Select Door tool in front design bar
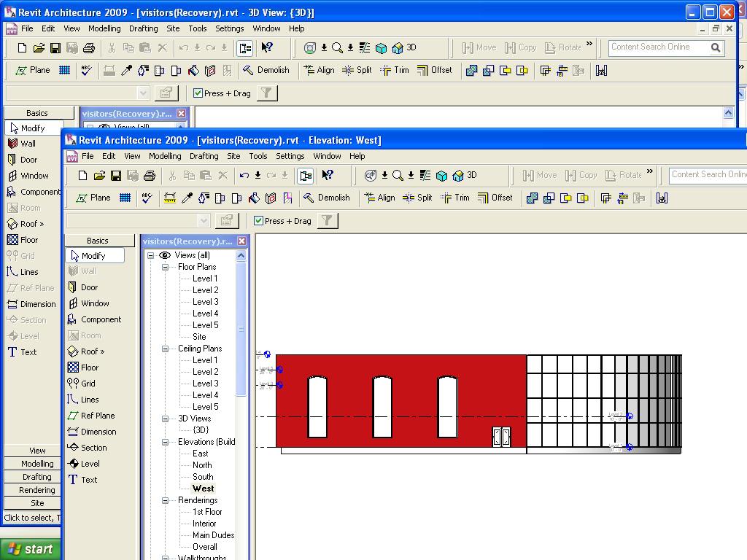Image resolution: width=747 pixels, height=560 pixels. click(x=83, y=287)
